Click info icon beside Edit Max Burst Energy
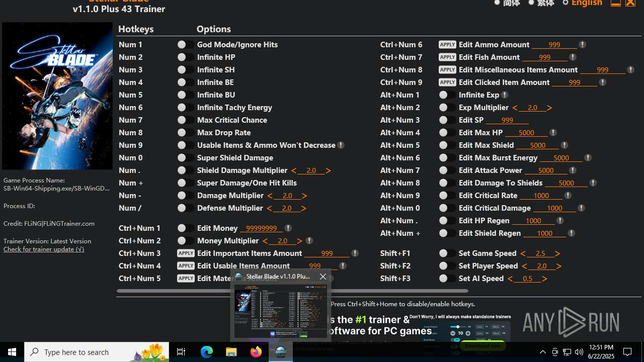The image size is (644, 362). coord(588,158)
